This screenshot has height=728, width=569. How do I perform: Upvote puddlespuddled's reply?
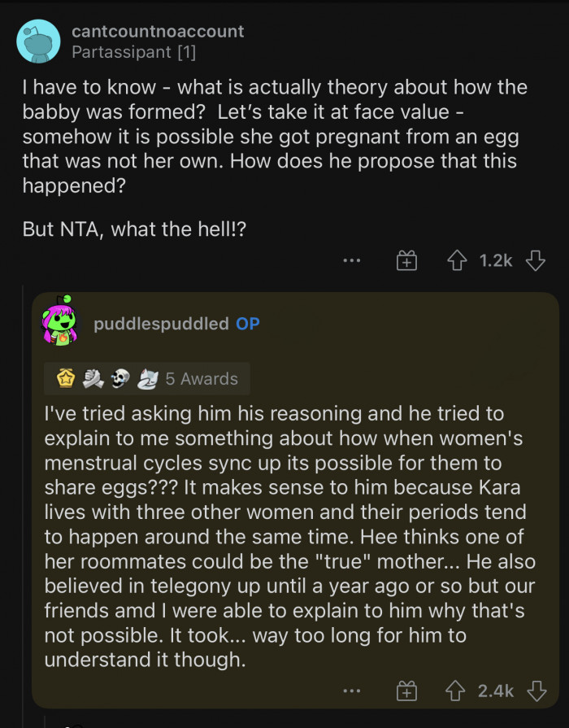pyautogui.click(x=456, y=690)
